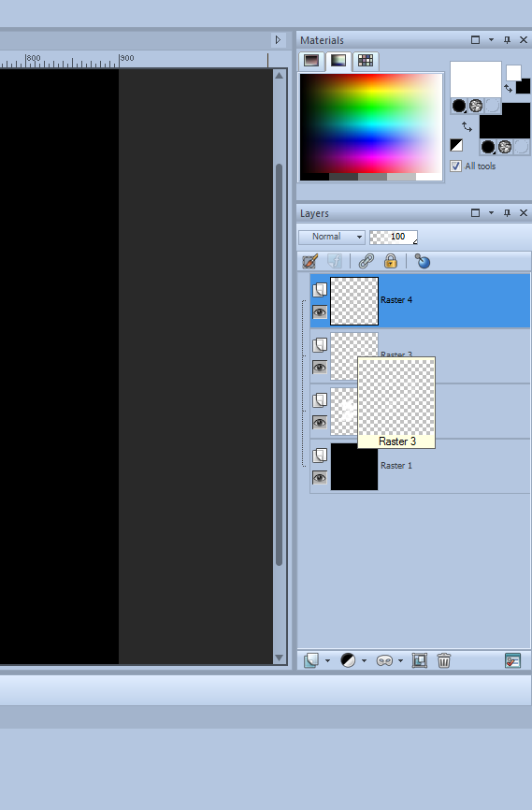The width and height of the screenshot is (532, 810).
Task: Toggle auto-hide pin on Materials palette
Action: pos(507,40)
